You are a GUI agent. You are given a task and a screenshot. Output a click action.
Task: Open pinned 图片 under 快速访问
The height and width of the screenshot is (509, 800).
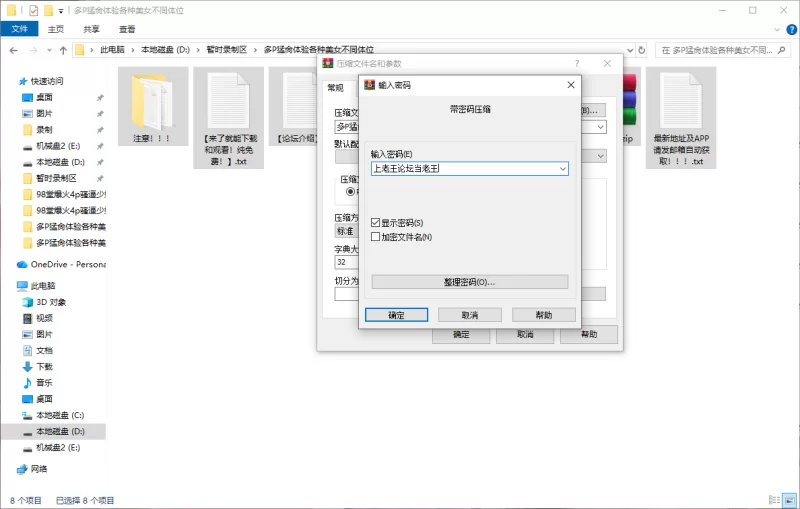coord(44,114)
